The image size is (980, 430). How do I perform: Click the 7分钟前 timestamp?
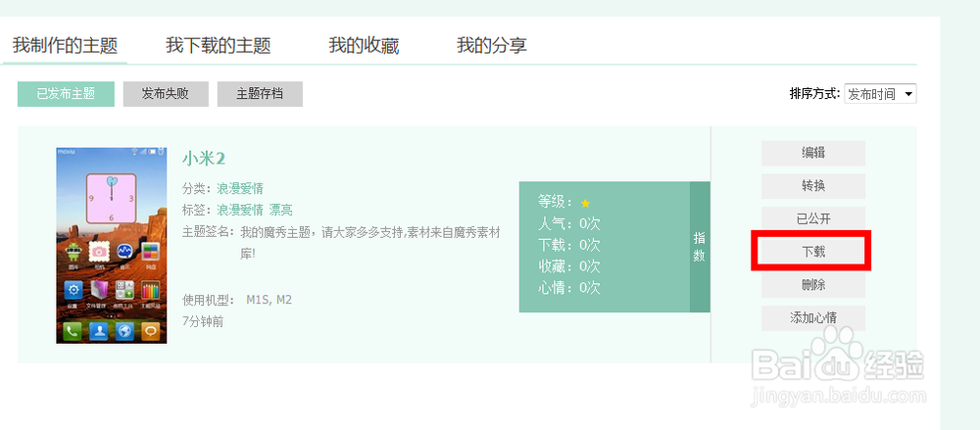coord(203,322)
